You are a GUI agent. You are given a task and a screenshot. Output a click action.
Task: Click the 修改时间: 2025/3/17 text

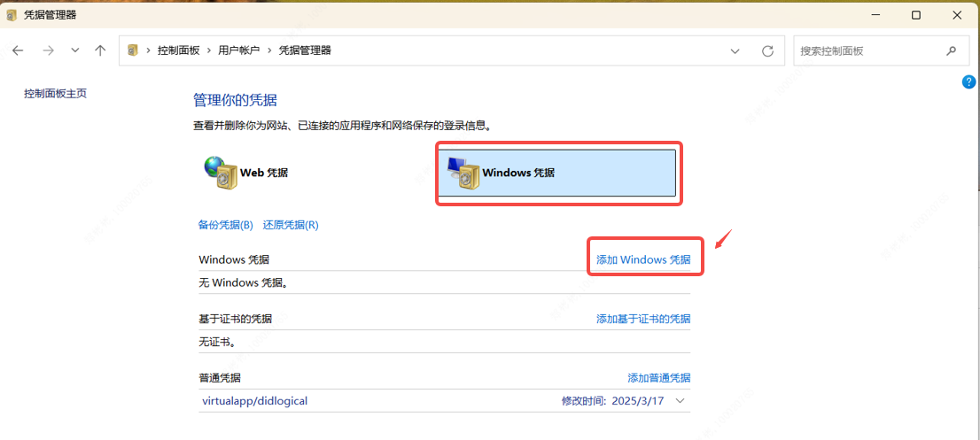pos(612,401)
